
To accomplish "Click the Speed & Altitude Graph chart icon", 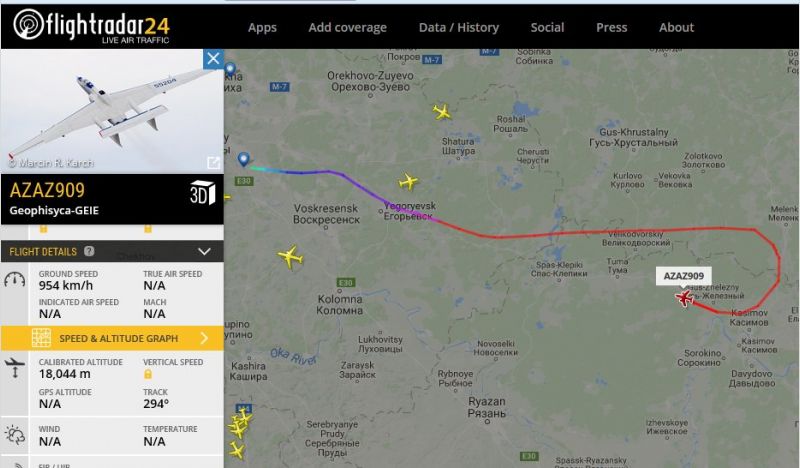I will pyautogui.click(x=41, y=338).
